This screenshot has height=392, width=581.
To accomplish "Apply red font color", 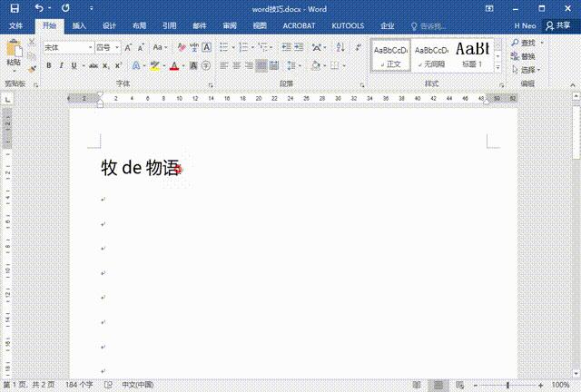I will tap(174, 66).
